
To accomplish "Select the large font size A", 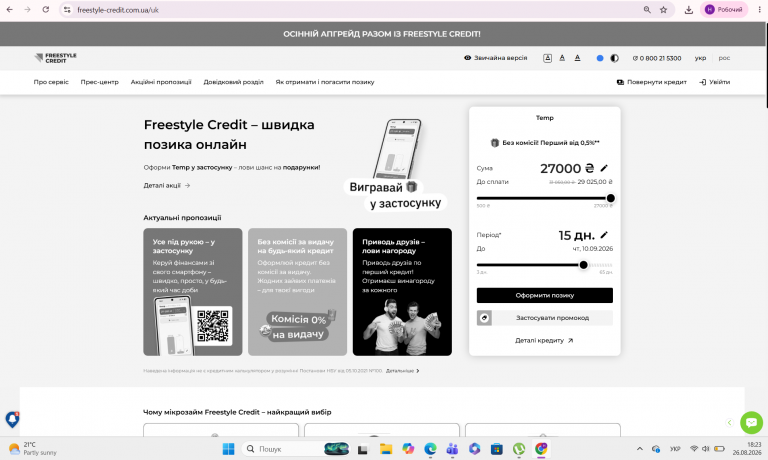I will 577,58.
